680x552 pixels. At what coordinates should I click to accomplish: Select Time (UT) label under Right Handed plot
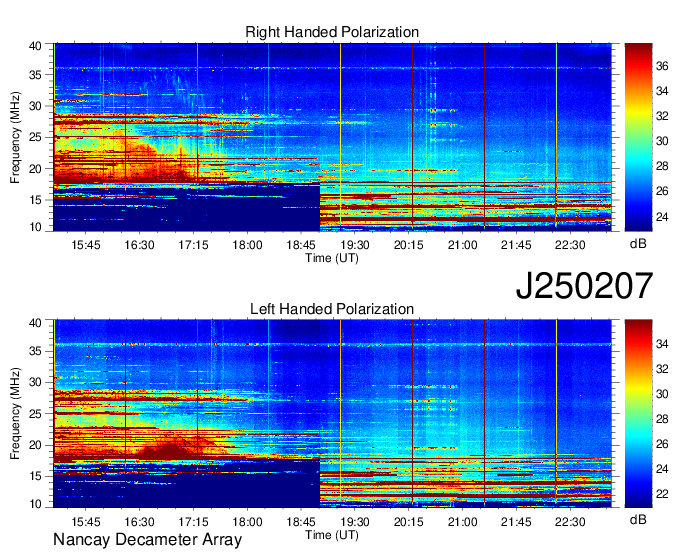332,258
